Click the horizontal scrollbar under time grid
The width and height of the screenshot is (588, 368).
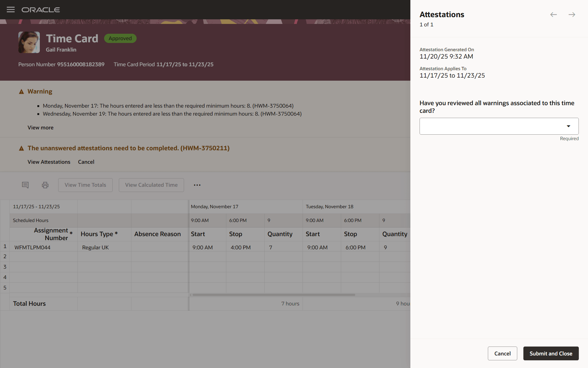pos(273,295)
